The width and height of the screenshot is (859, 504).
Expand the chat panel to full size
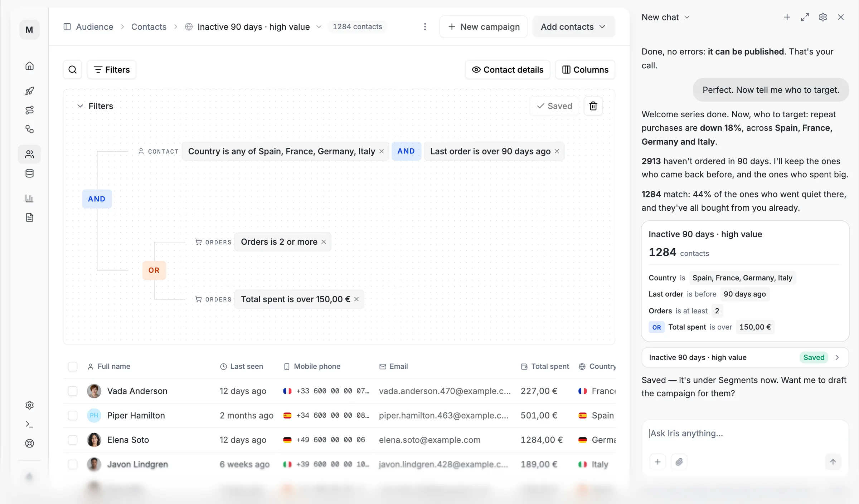click(805, 17)
